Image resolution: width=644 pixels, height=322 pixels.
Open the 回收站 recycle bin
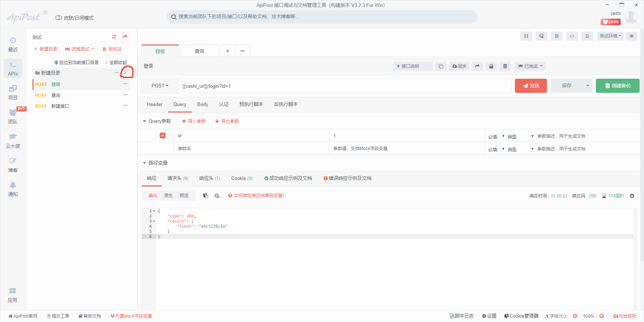tap(112, 49)
